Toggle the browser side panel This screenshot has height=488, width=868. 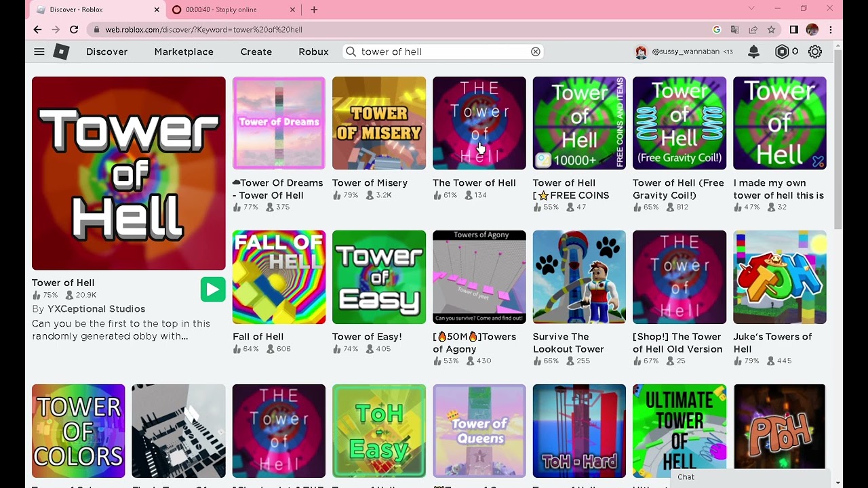(x=794, y=30)
